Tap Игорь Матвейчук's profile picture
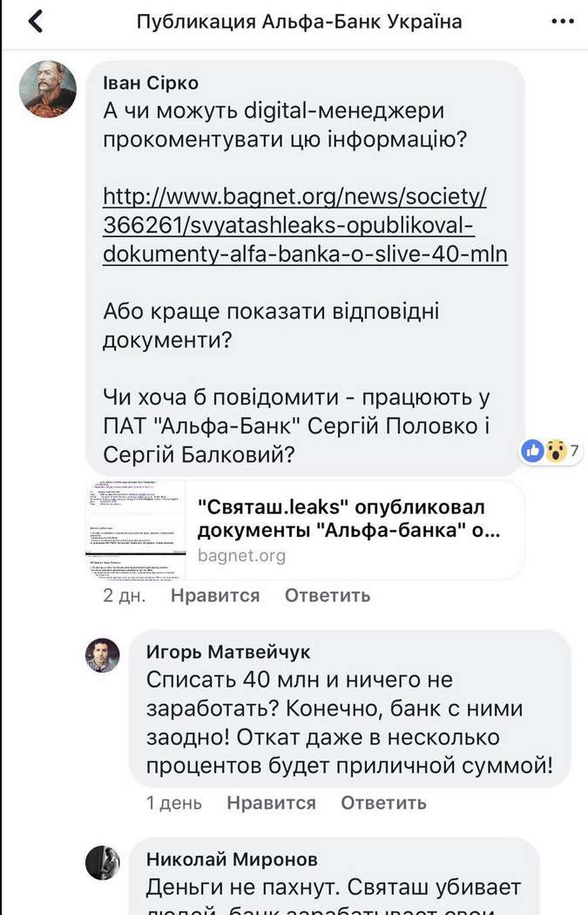Image resolution: width=588 pixels, height=915 pixels. (102, 654)
